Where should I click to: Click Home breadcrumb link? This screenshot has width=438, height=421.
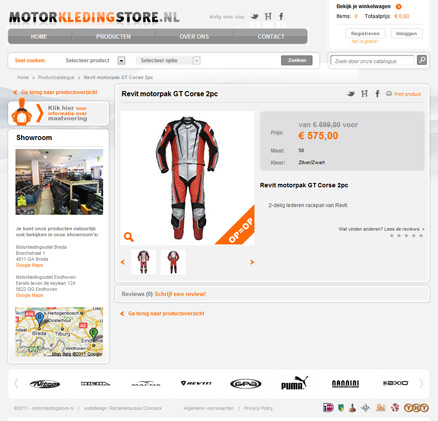pos(23,77)
